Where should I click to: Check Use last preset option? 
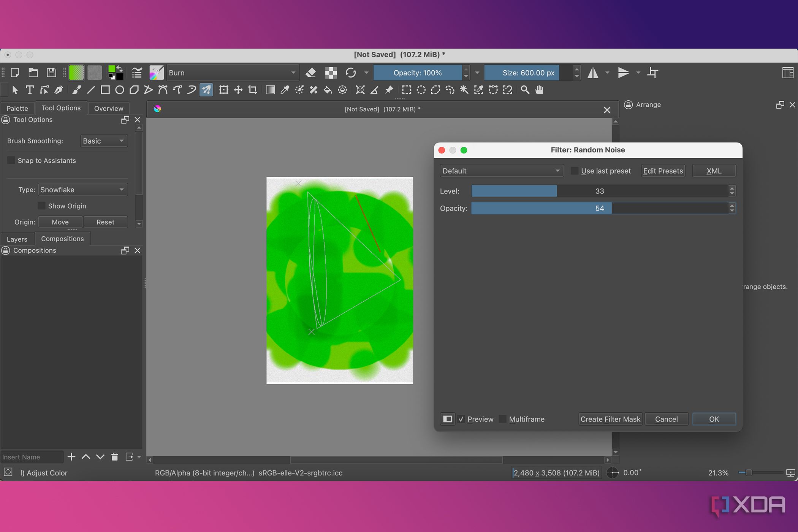click(575, 171)
